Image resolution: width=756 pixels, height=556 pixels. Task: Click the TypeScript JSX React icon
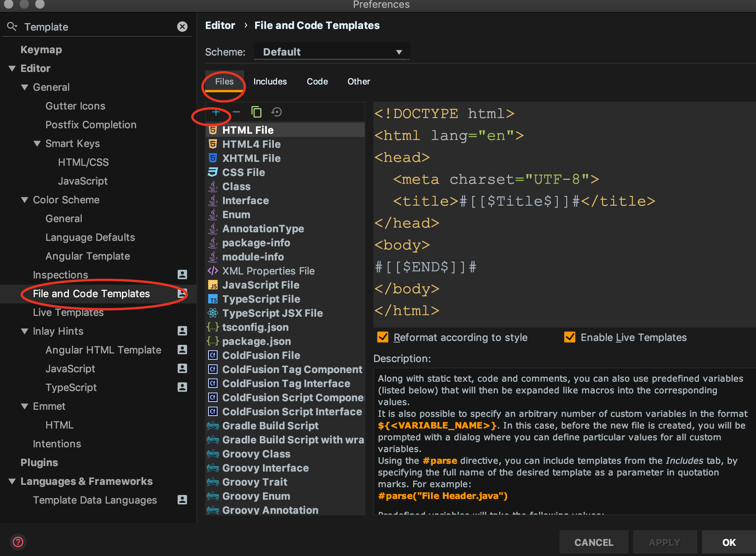pyautogui.click(x=213, y=313)
